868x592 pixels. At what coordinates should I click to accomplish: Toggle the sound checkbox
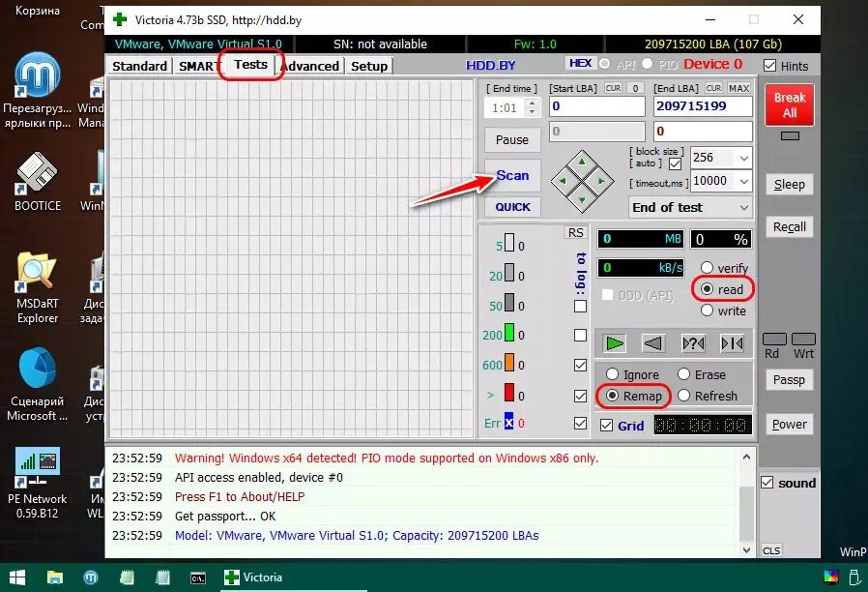click(x=767, y=483)
